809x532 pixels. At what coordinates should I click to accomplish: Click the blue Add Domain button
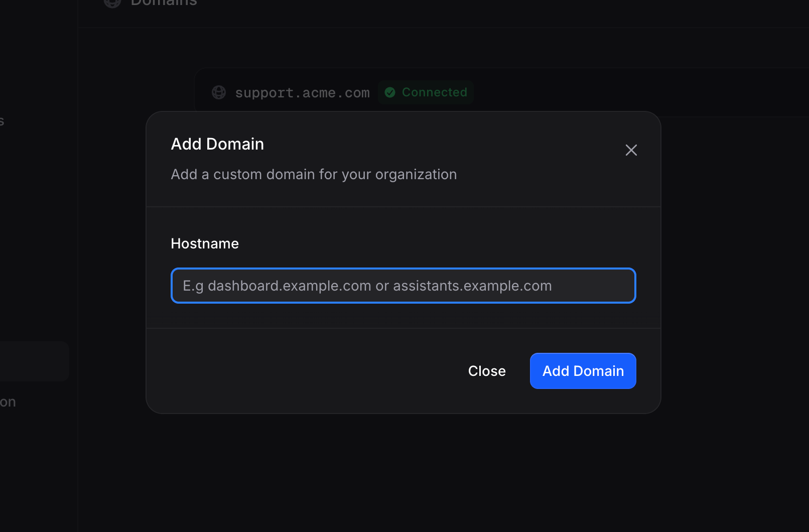point(583,371)
